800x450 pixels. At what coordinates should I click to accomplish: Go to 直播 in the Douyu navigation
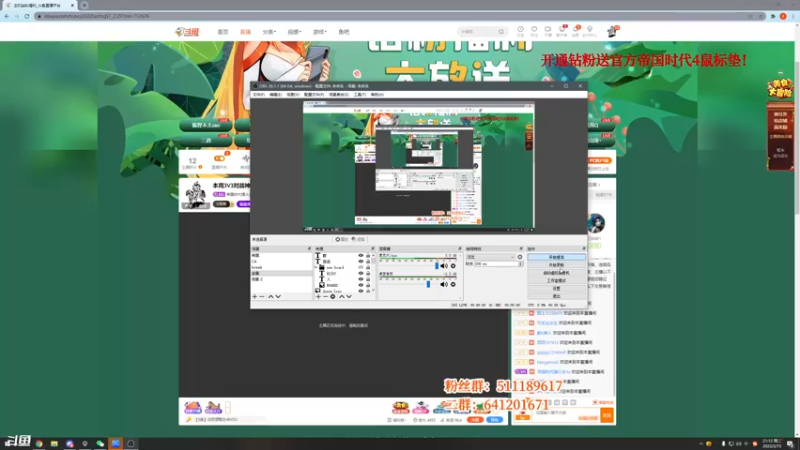click(245, 32)
